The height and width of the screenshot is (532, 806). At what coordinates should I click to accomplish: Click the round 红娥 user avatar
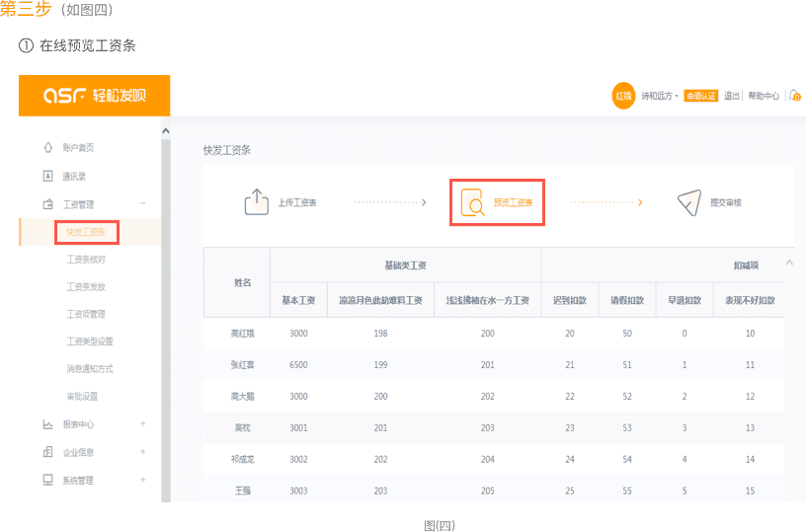623,96
